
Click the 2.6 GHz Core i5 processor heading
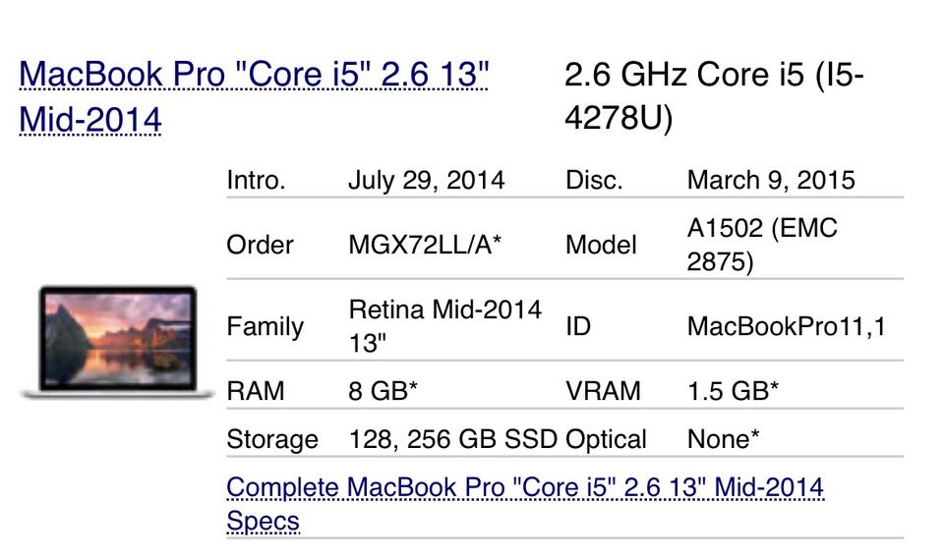click(x=714, y=95)
